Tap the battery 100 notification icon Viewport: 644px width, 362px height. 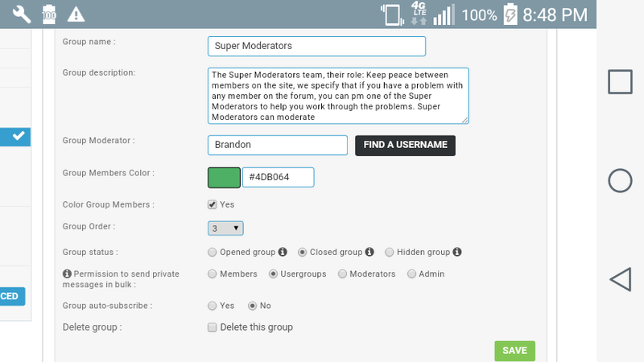pos(49,14)
